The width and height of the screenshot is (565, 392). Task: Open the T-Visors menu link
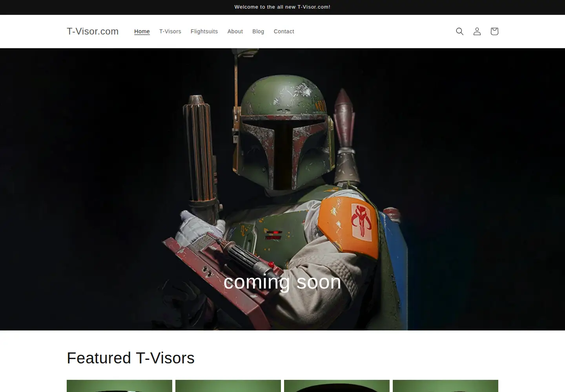coord(170,31)
